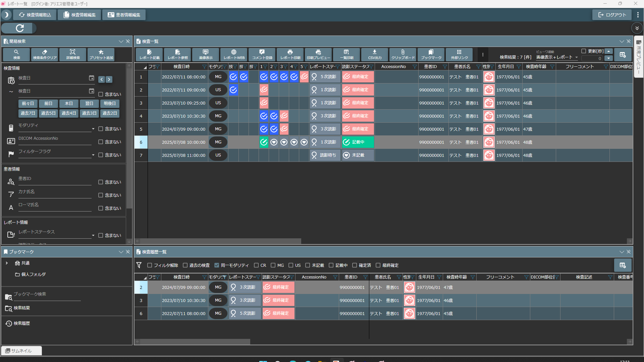Click the 検査一覧 horizontal scrollbar
Image resolution: width=644 pixels, height=362 pixels.
click(x=220, y=241)
